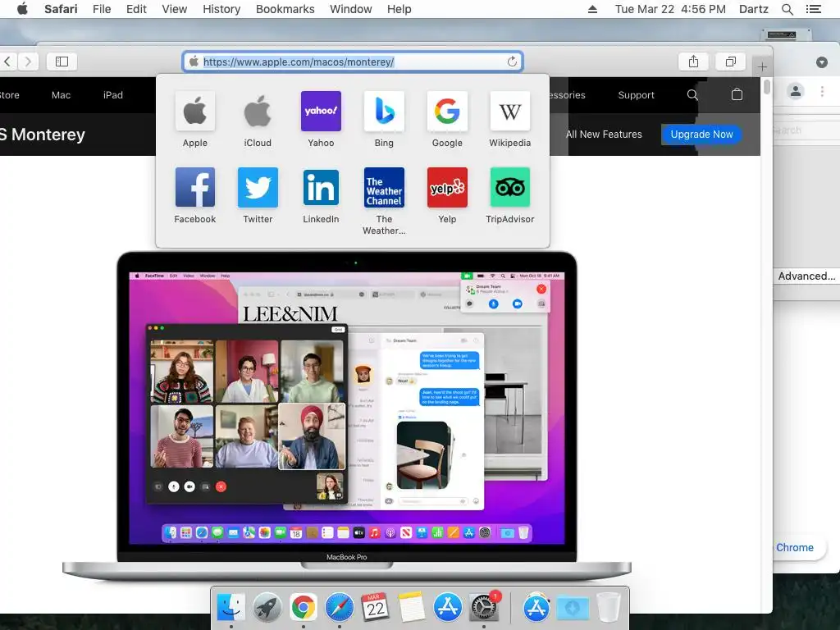Open Finder from the Dock
Screen dimensions: 840x630
(x=231, y=607)
